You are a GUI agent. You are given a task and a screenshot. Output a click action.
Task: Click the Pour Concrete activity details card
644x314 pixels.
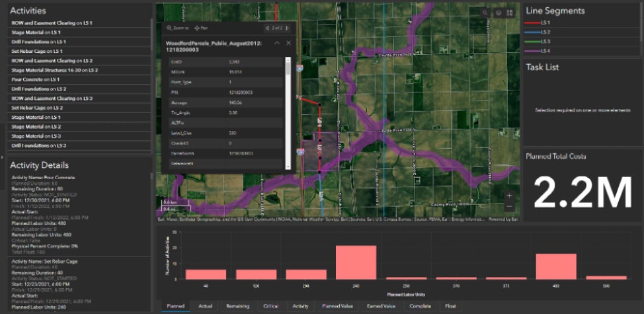point(79,214)
